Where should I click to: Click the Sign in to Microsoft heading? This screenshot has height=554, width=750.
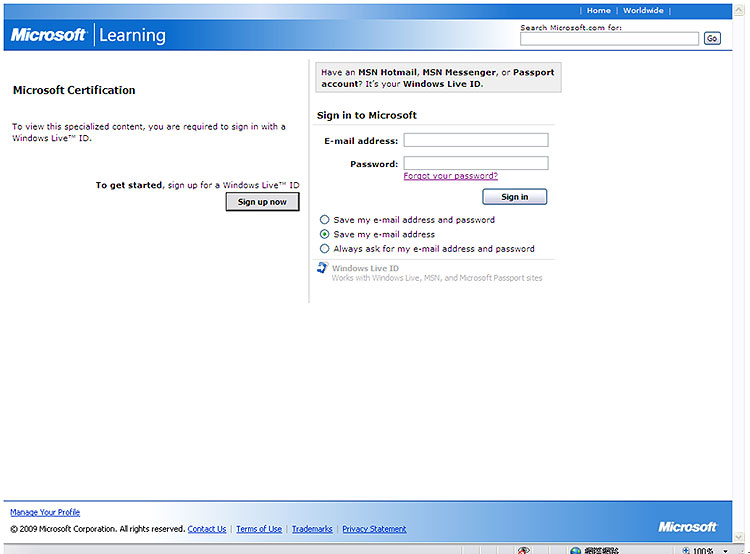[366, 115]
